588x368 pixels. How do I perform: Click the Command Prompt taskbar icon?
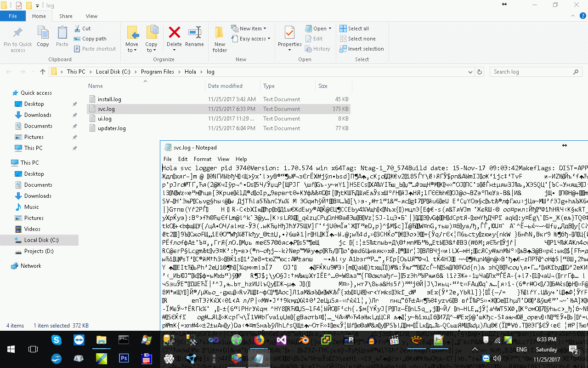(x=124, y=340)
